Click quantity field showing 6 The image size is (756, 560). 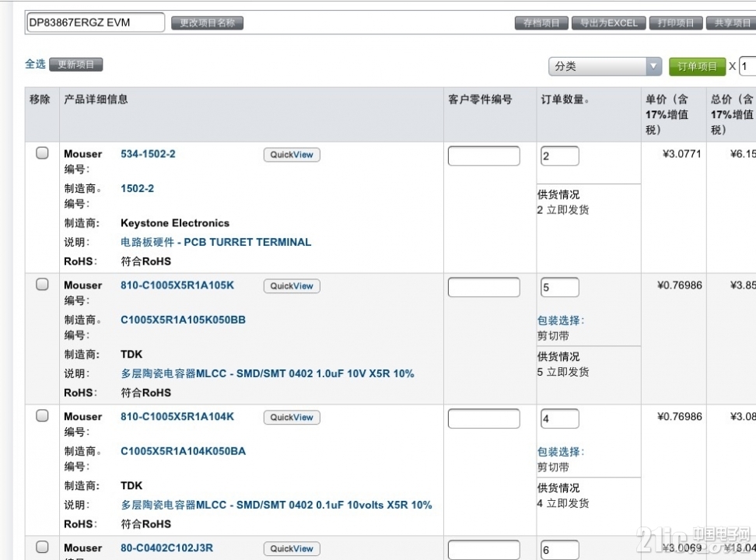pyautogui.click(x=560, y=550)
